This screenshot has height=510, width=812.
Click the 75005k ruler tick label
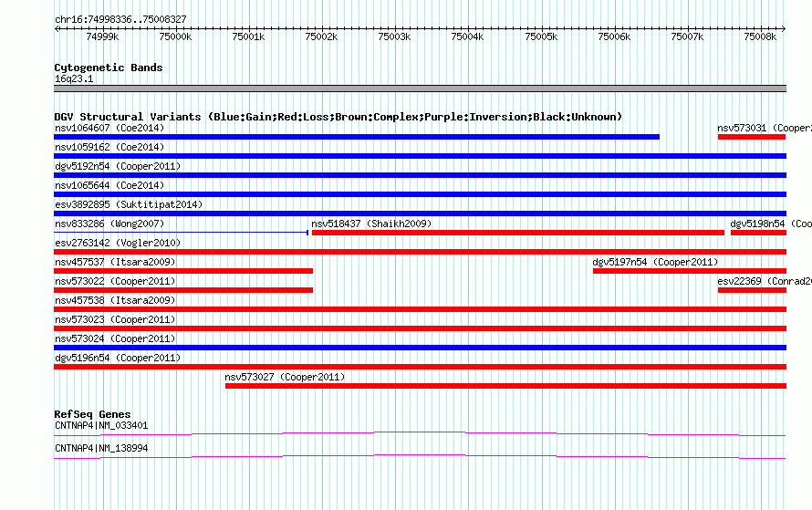[541, 36]
